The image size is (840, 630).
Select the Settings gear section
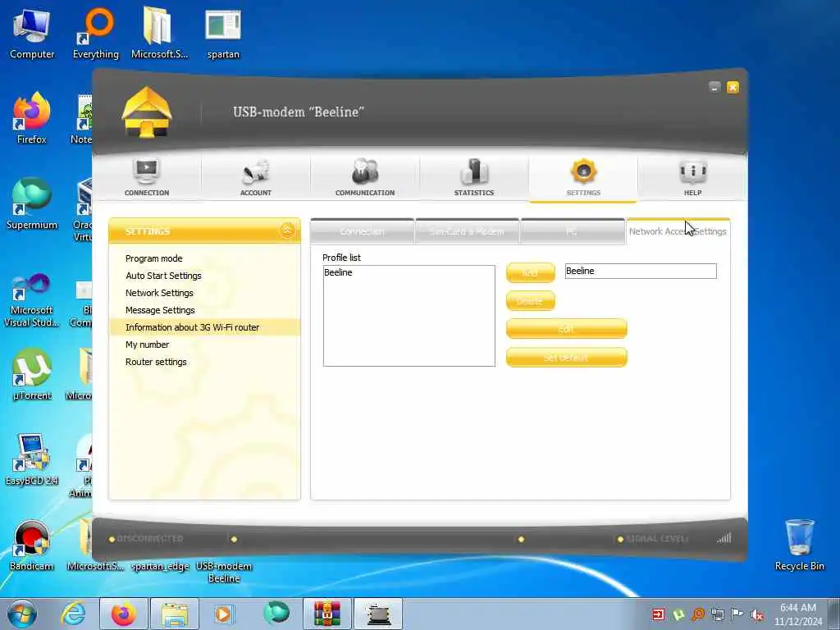pyautogui.click(x=583, y=178)
